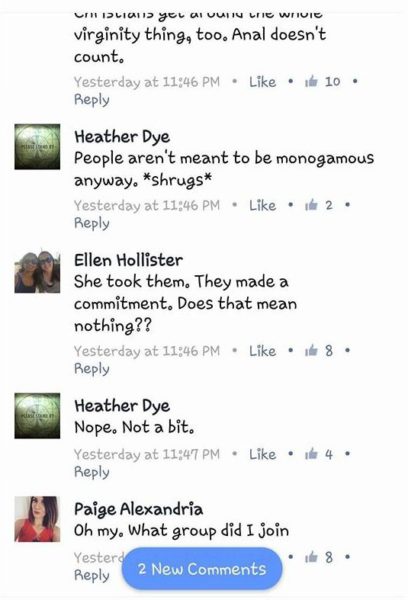408x600 pixels.
Task: View the 2 likes on Heather Dye's monogamous comment
Action: [318, 205]
